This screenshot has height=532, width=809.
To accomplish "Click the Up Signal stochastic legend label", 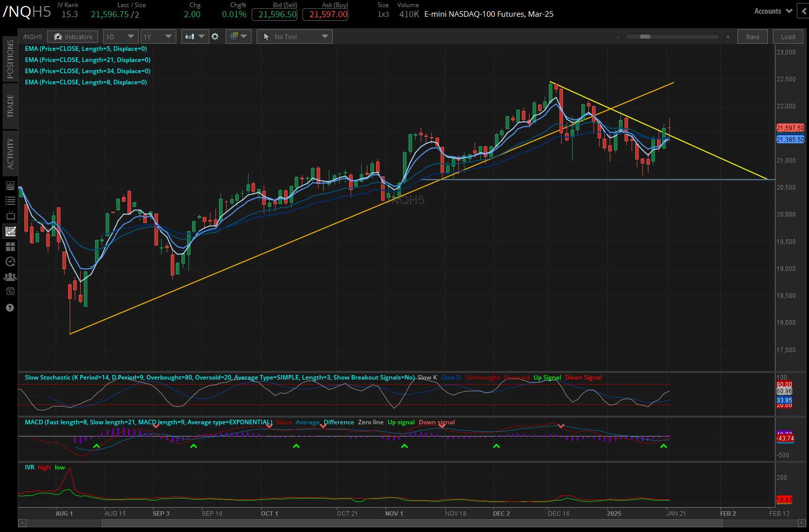I will point(547,378).
